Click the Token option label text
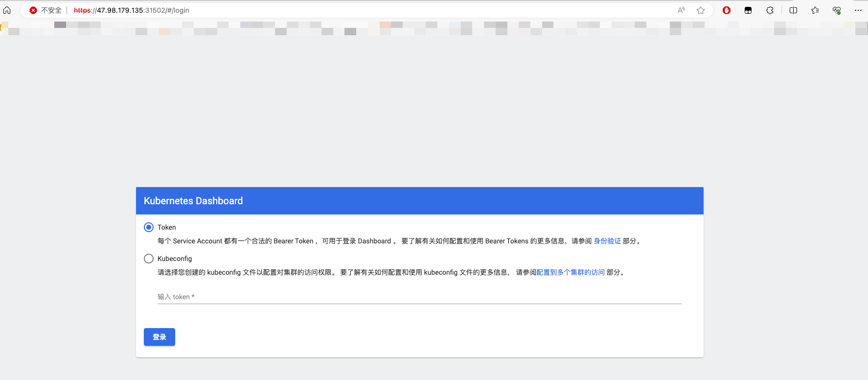The width and height of the screenshot is (868, 380). tap(167, 227)
